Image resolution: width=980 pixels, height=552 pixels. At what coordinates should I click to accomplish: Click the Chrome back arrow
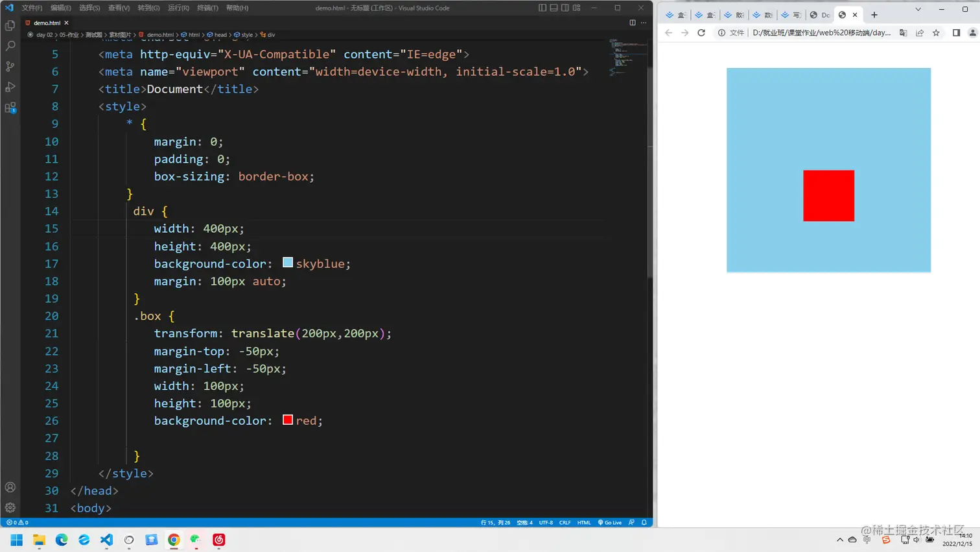(669, 32)
